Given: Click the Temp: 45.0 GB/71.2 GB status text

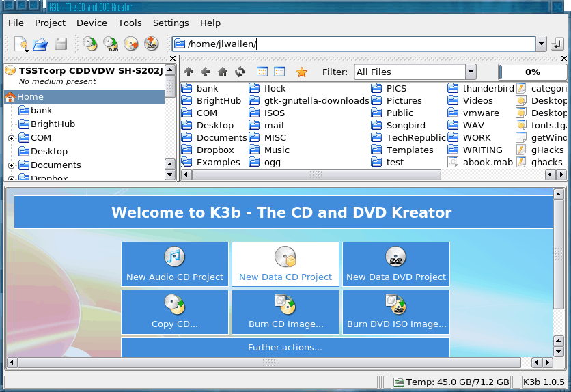Looking at the screenshot, I should pyautogui.click(x=458, y=382).
